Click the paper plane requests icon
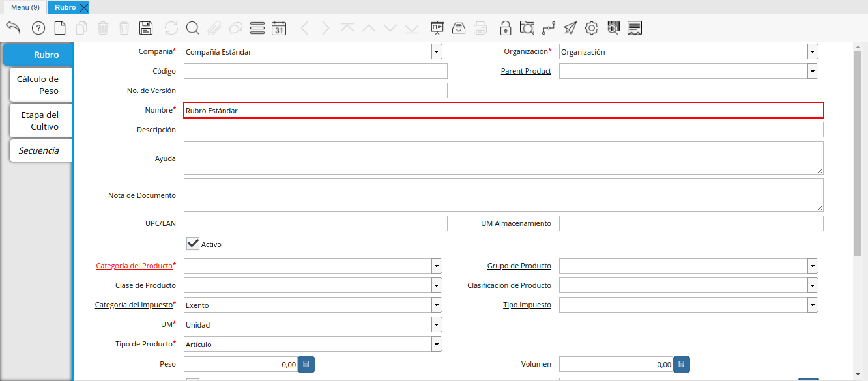Screen dimensions: 868x381 570,28
